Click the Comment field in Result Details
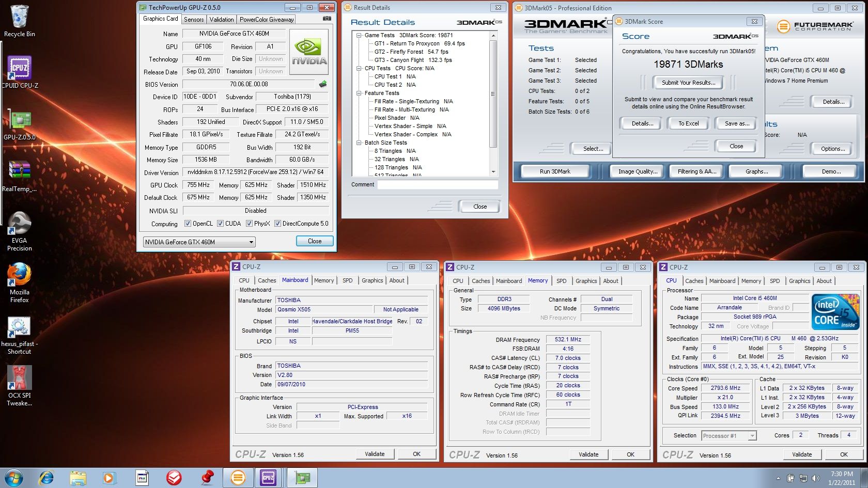 [437, 184]
